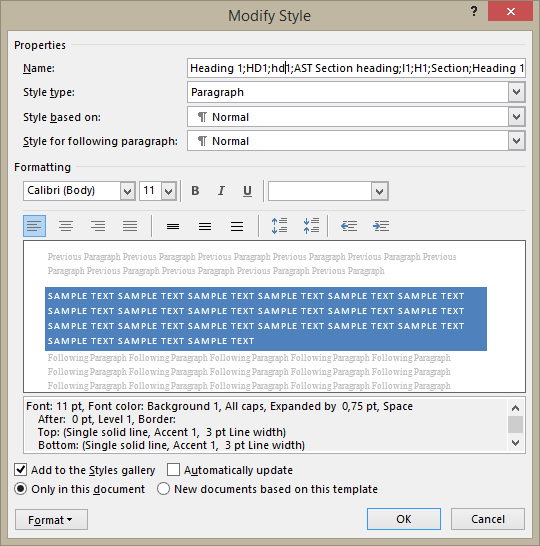The image size is (540, 546).
Task: Apply center paragraph alignment
Action: coord(66,226)
